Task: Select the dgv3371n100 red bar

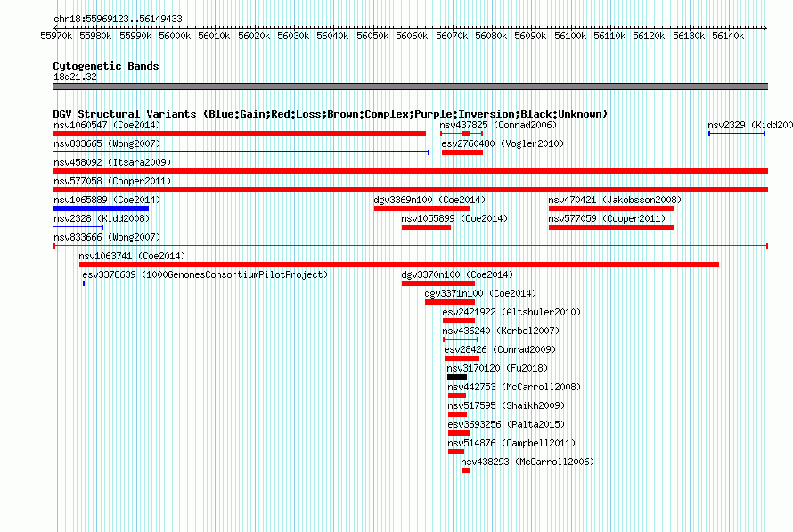Action: click(450, 302)
